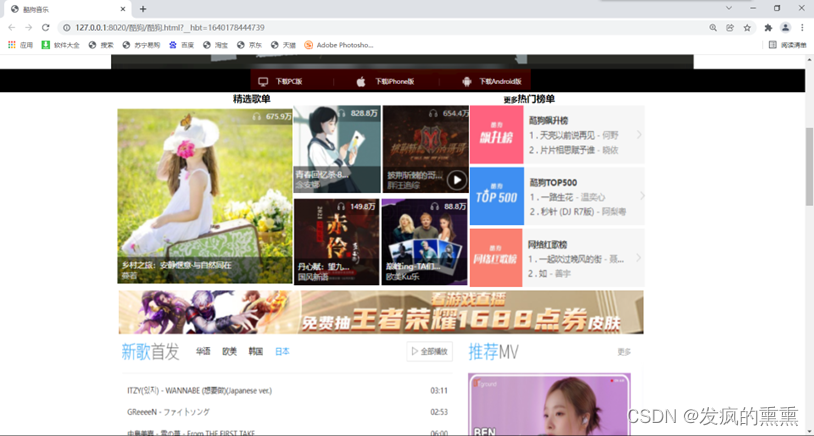Click the 全部播放 play all button
Image resolution: width=814 pixels, height=436 pixels.
(429, 351)
